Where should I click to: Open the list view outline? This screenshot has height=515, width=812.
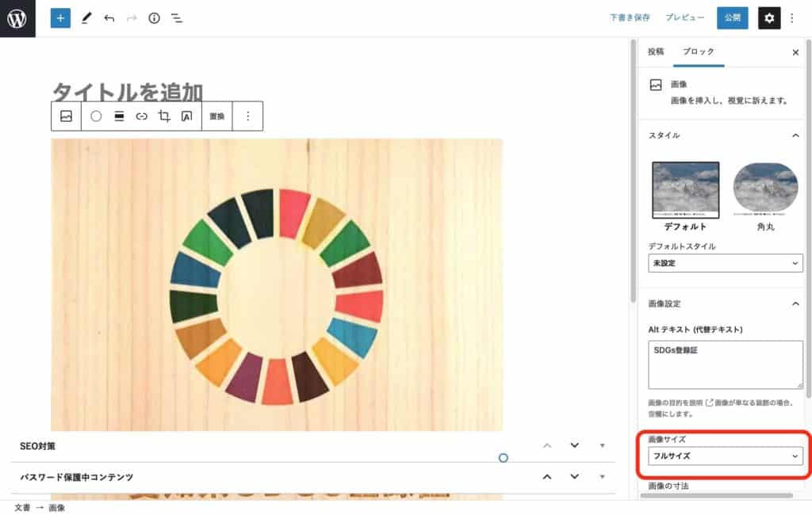coord(177,19)
